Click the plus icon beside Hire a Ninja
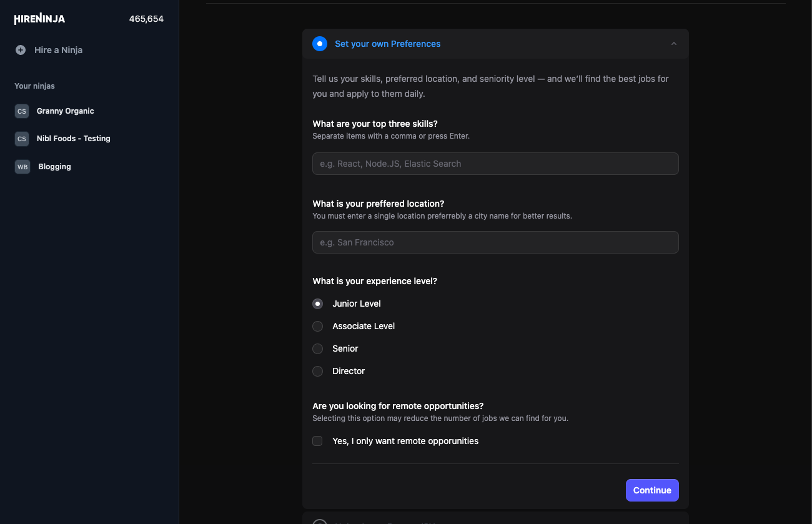 tap(21, 50)
